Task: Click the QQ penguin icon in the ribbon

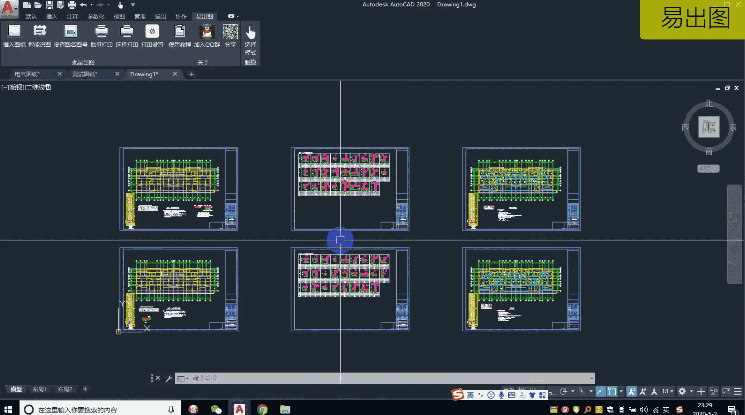Action: 207,32
